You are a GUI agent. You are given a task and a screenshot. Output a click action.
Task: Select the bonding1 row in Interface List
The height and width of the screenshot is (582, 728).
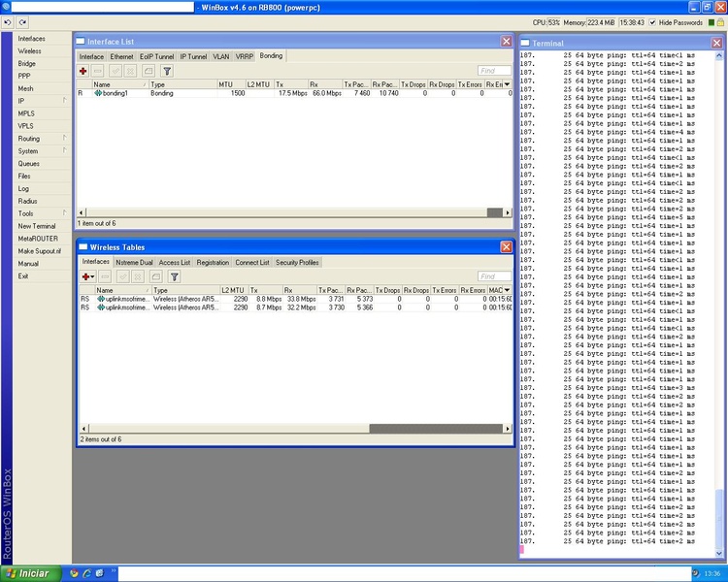pos(294,93)
